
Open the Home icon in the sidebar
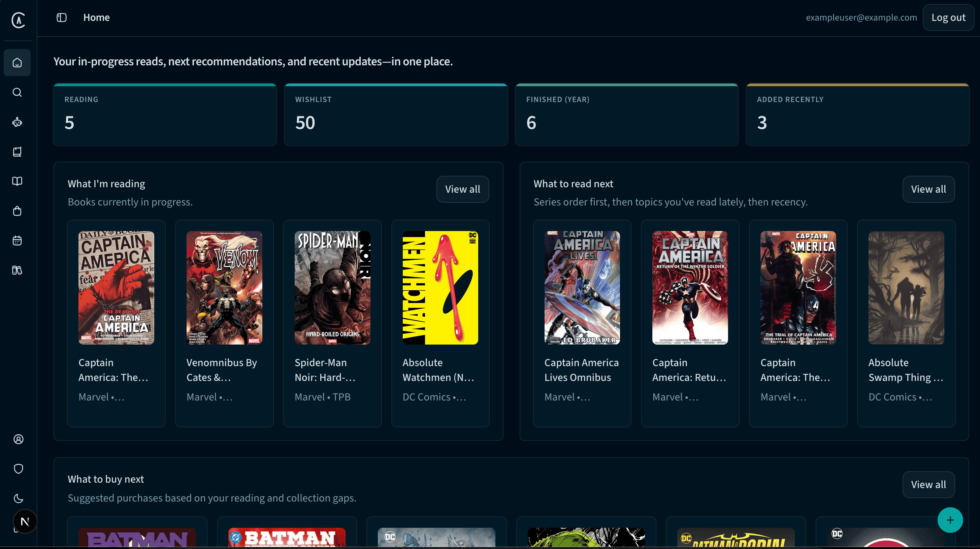[x=17, y=62]
